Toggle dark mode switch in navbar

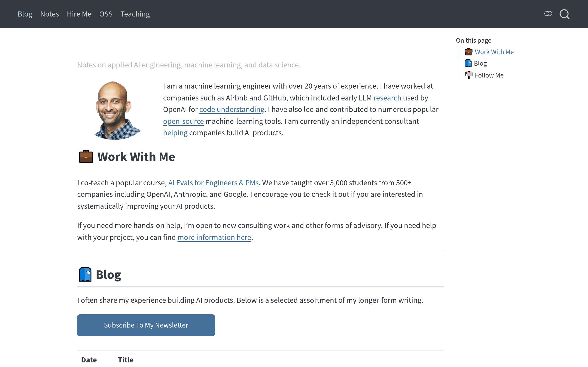(x=548, y=14)
